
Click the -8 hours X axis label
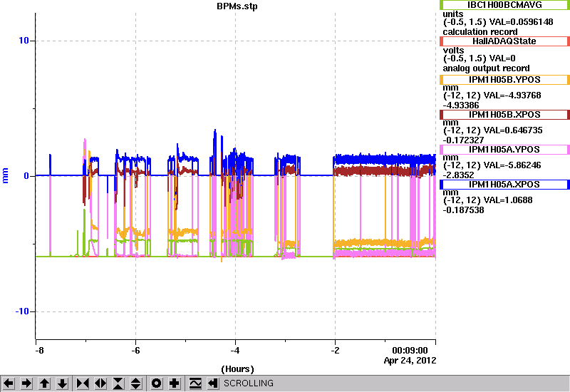pos(39,351)
